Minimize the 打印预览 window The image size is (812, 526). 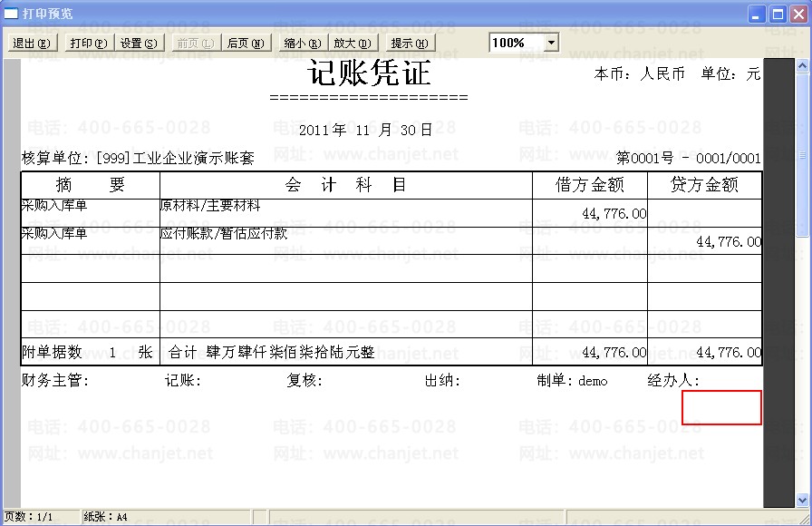pyautogui.click(x=757, y=14)
